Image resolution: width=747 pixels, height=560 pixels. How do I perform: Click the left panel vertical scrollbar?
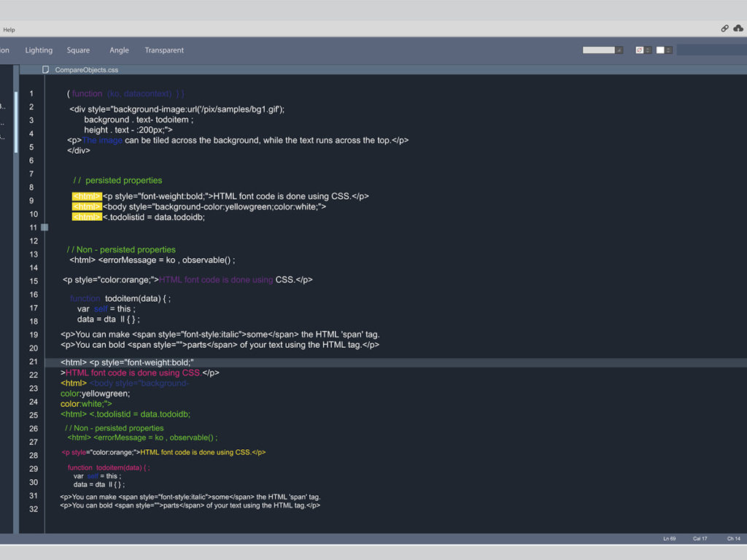[16, 122]
